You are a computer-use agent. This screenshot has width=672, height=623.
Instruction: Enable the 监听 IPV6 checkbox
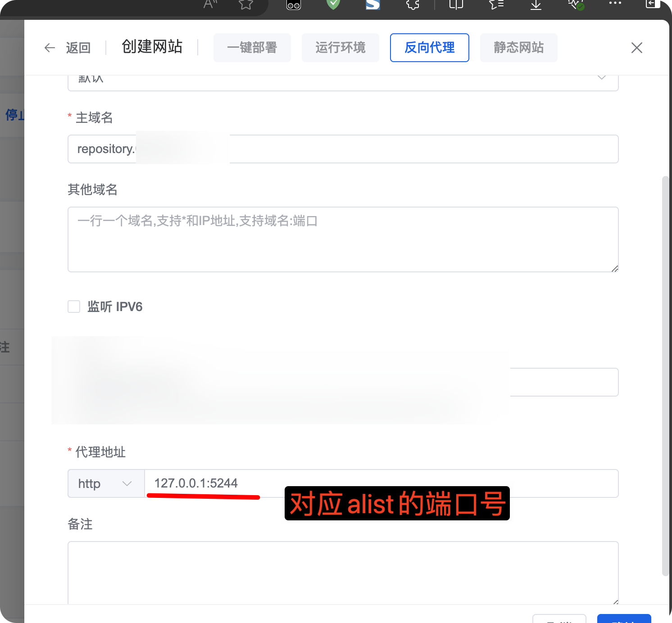pos(74,307)
